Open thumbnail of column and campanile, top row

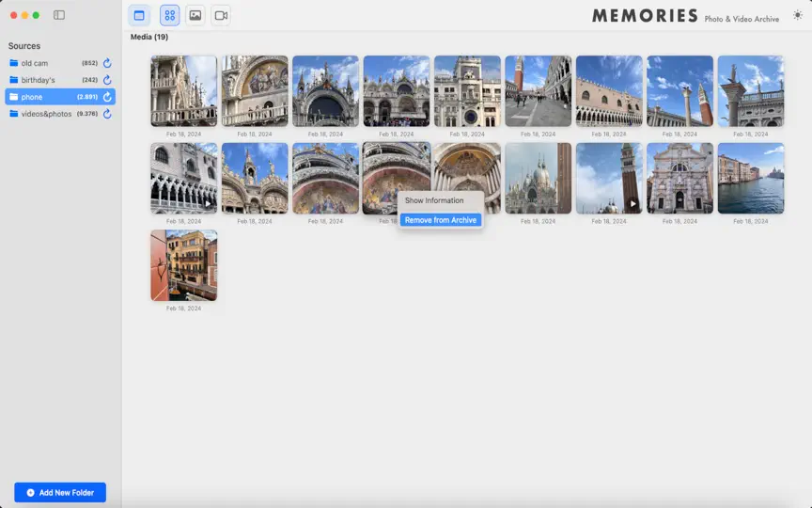coord(679,91)
